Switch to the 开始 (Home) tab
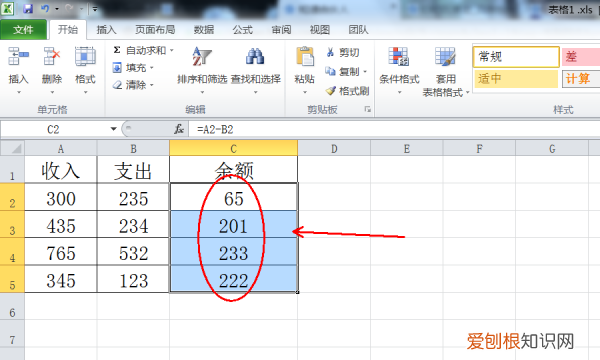The height and width of the screenshot is (360, 600). 68,29
